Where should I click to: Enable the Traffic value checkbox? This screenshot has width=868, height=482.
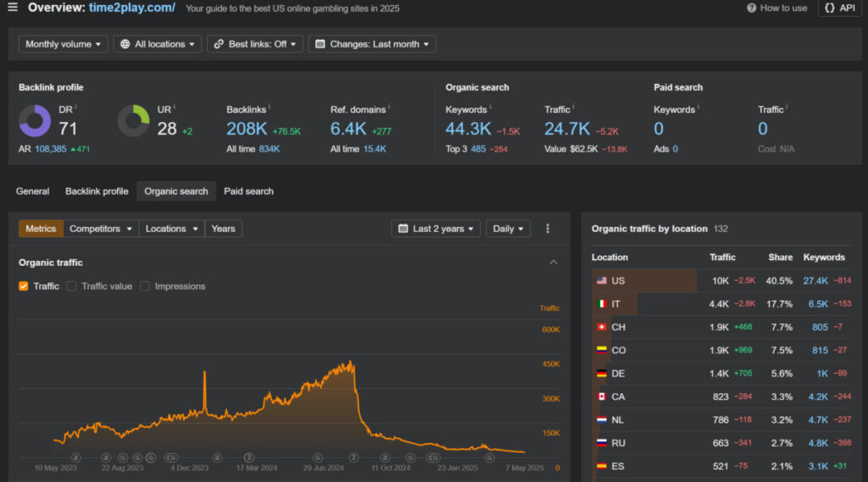point(72,286)
